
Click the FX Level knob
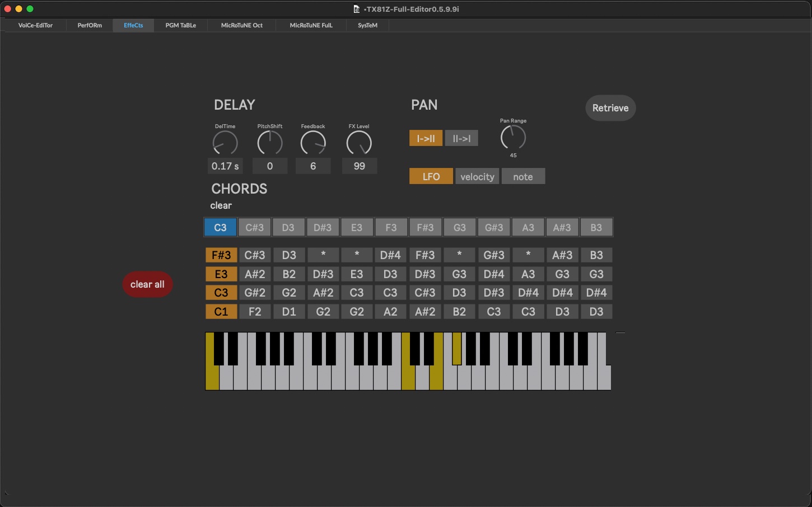tap(359, 143)
